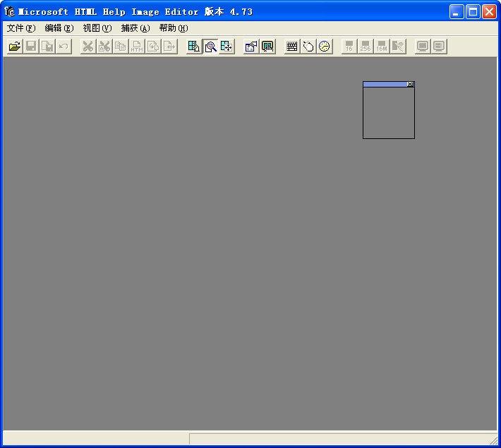Click the Copy pages icon
Image resolution: width=501 pixels, height=448 pixels.
(x=121, y=47)
